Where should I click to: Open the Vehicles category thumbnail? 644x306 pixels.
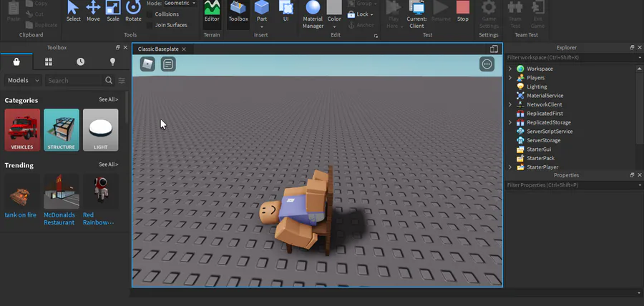(x=23, y=129)
